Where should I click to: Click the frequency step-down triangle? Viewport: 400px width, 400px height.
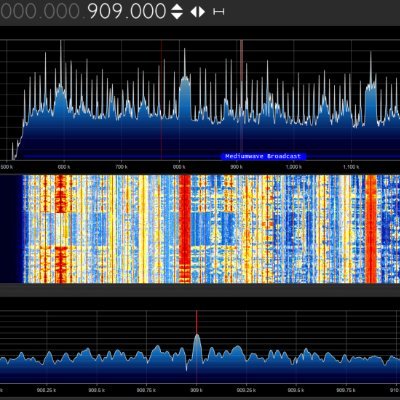pos(177,16)
